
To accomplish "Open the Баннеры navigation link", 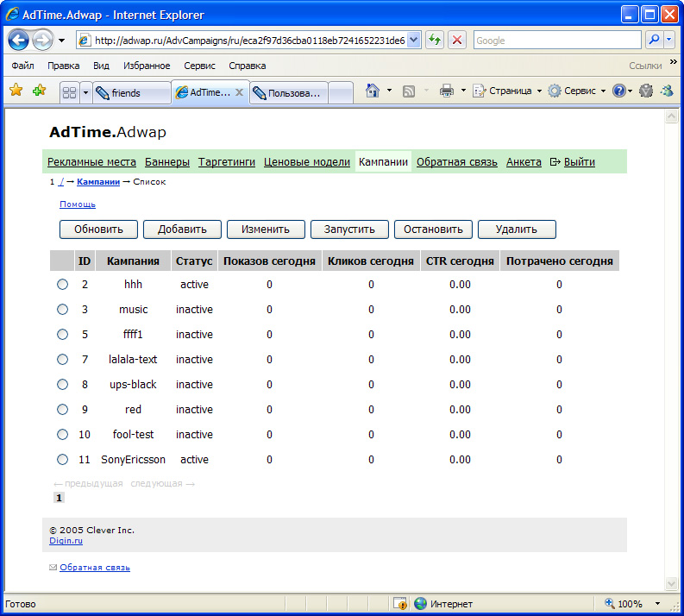I will click(x=167, y=161).
